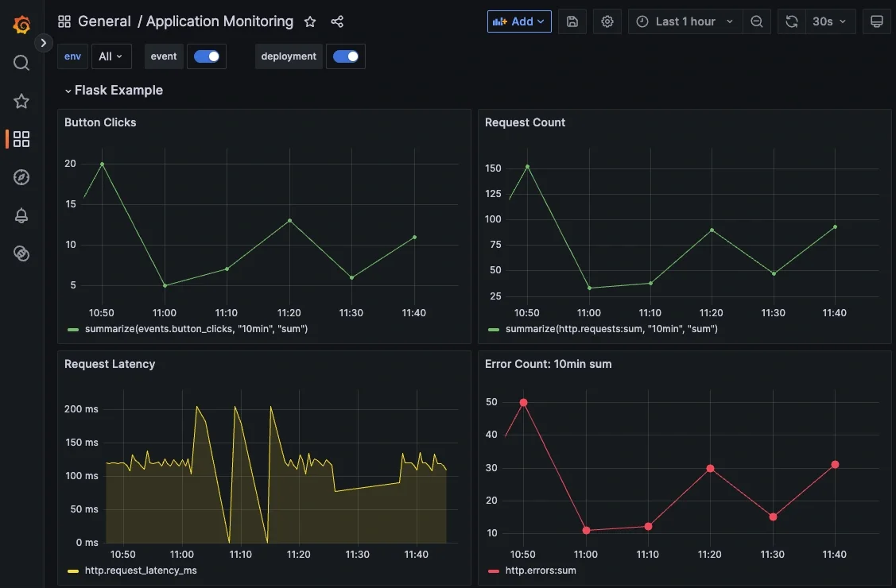Select the events.button_clicks legend series
Image resolution: width=896 pixels, height=588 pixels.
pyautogui.click(x=196, y=329)
